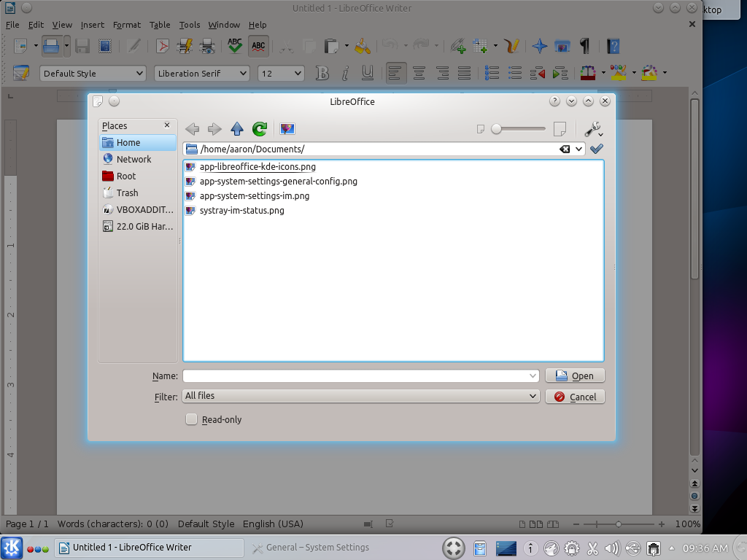Open the Table menu in Writer
This screenshot has width=747, height=560.
pos(160,25)
